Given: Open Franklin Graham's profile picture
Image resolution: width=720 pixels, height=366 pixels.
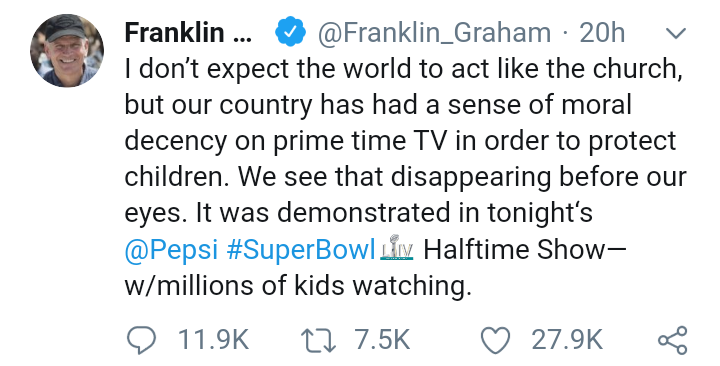Looking at the screenshot, I should pyautogui.click(x=67, y=51).
